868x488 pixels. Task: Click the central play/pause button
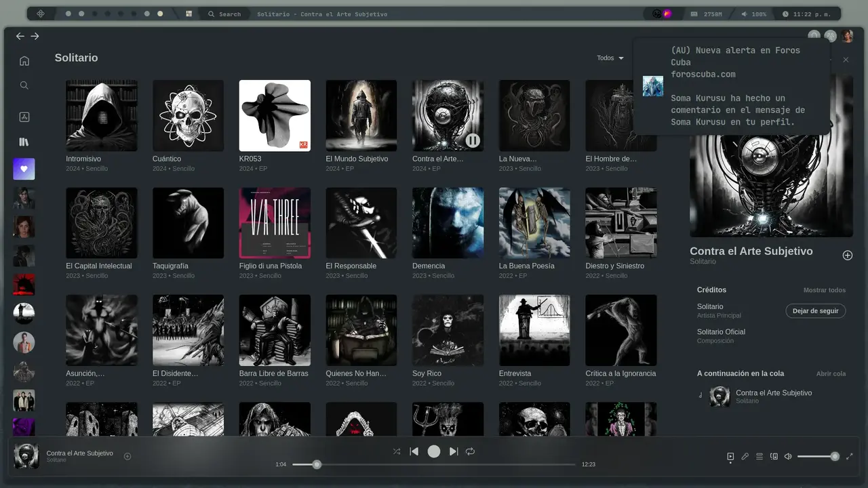click(x=434, y=451)
